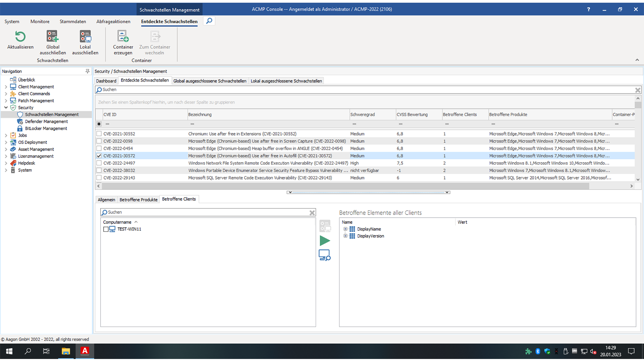Click the ACMP Console taskbar icon
Screen dimensions: 644x362
tap(85, 351)
